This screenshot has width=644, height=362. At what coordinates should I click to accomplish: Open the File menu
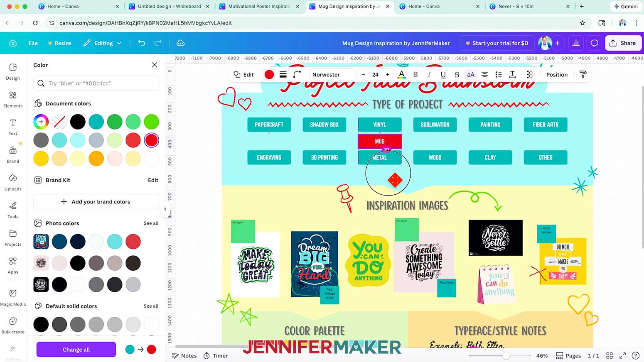click(x=33, y=43)
